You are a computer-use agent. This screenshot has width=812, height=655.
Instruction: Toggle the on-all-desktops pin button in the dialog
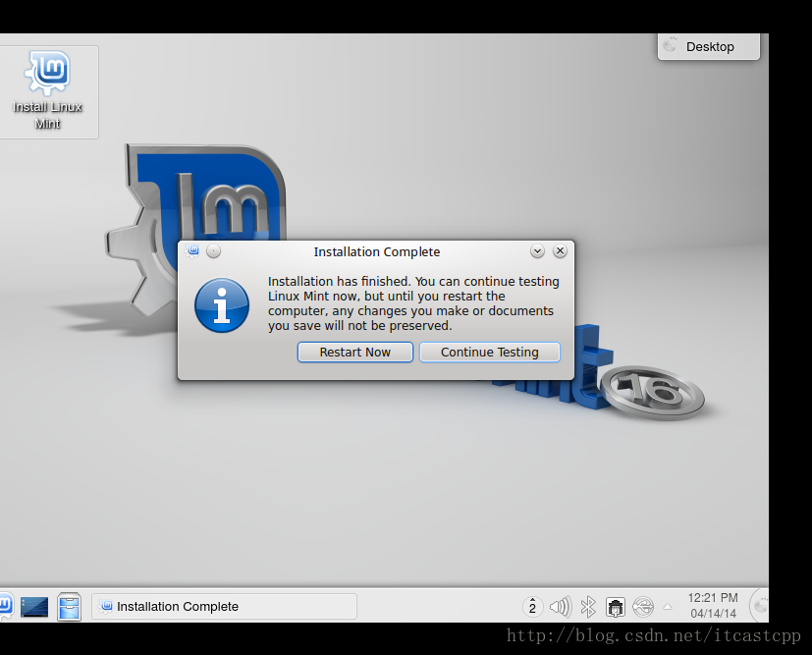[213, 251]
